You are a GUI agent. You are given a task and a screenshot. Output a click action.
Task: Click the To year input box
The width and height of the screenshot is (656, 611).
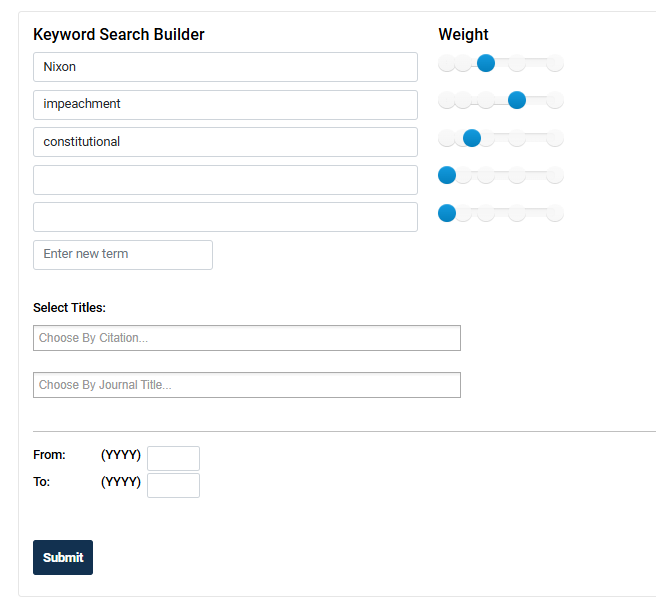173,485
